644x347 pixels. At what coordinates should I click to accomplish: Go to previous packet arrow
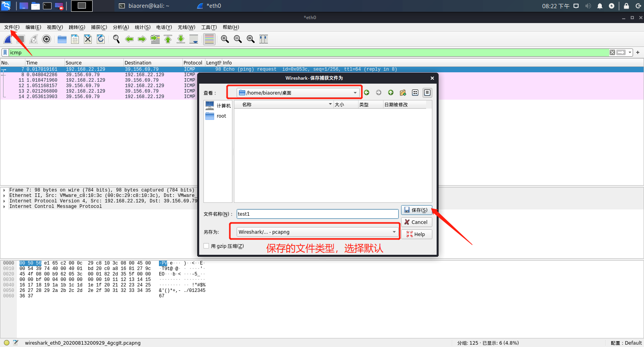(129, 39)
